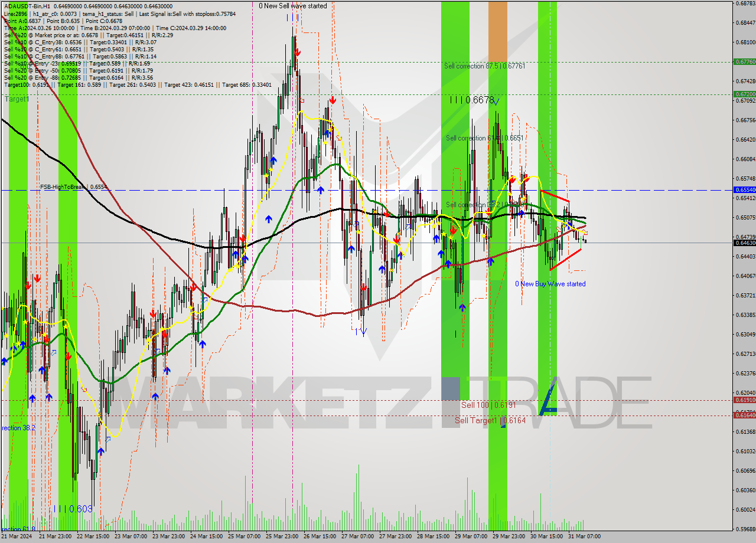
Task: Select the 0.66420 price axis value
Action: coord(746,139)
